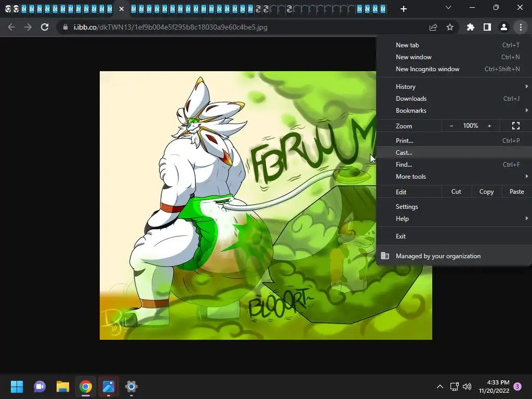Image resolution: width=532 pixels, height=399 pixels.
Task: Open the Teams Chat taskbar icon
Action: coord(39,387)
